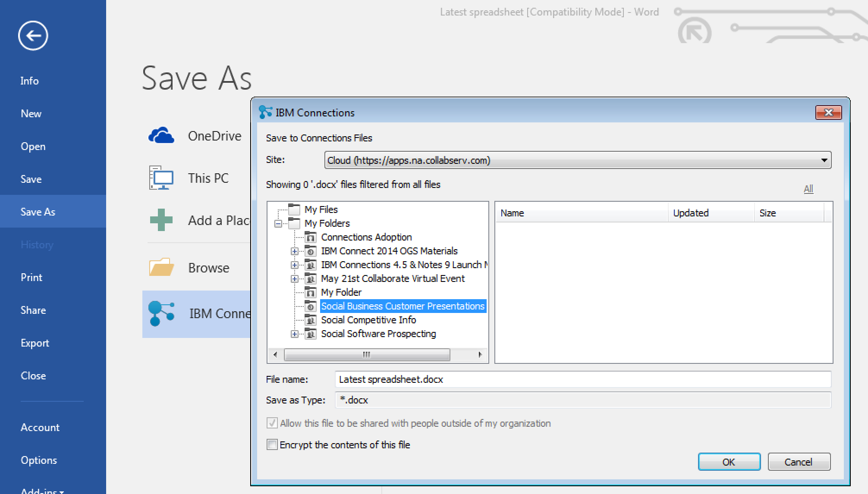
Task: Go to the Print backstage tab
Action: 31,277
